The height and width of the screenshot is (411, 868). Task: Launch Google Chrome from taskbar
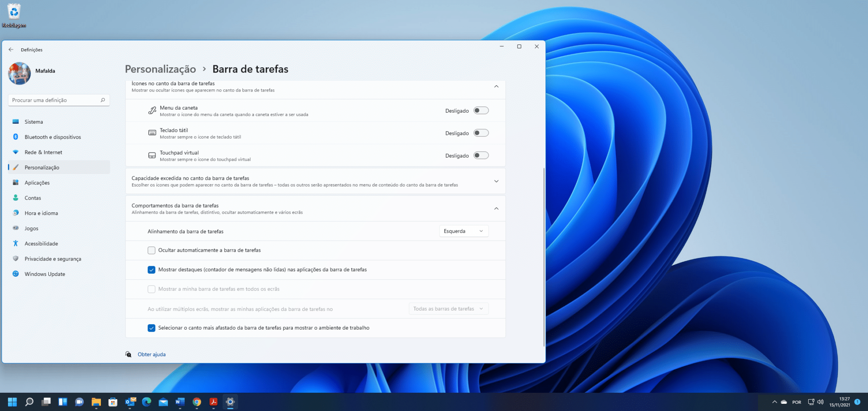(197, 402)
